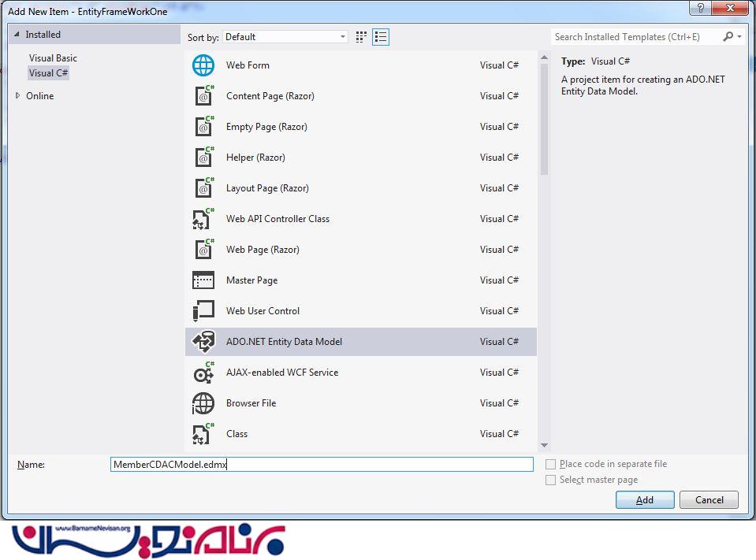Select the Master Page template icon
The image size is (756, 560).
point(203,280)
